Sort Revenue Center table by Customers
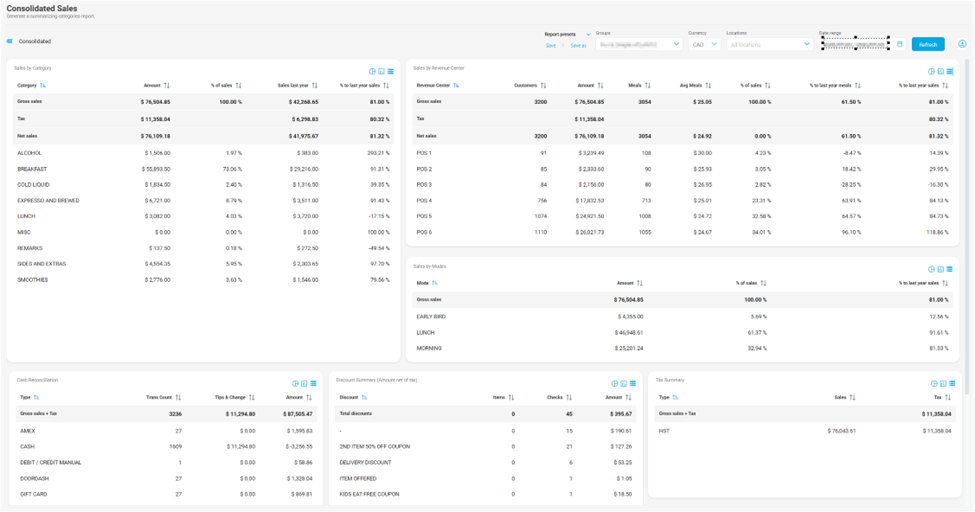 [543, 85]
